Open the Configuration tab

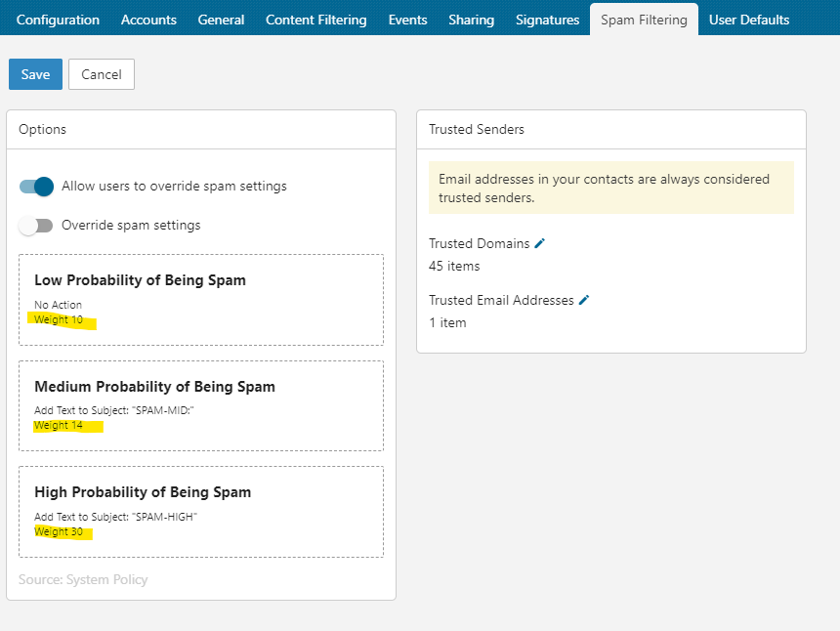(58, 20)
